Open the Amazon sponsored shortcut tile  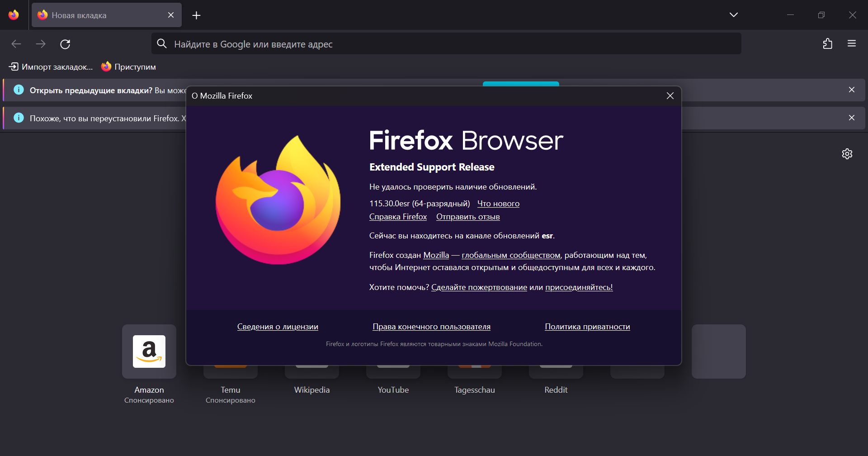(x=149, y=351)
